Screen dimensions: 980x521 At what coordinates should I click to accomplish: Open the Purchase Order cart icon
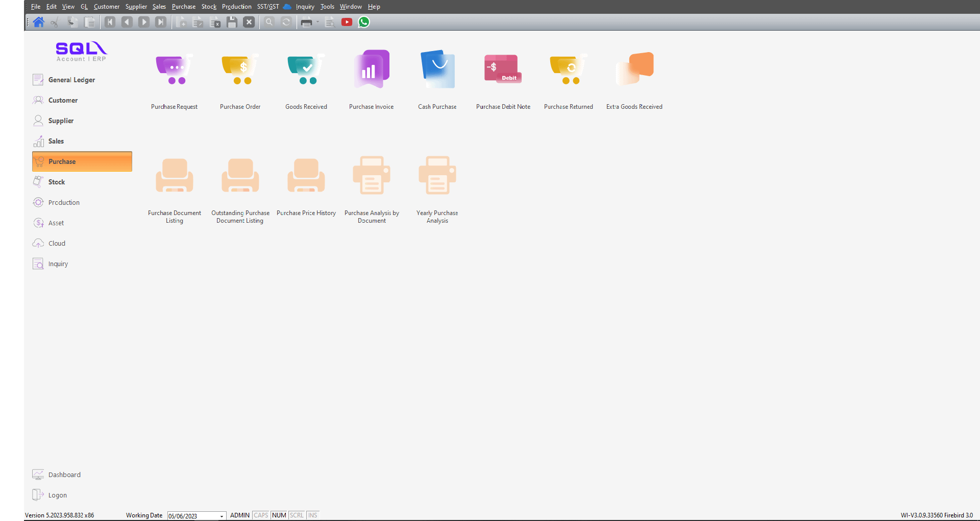tap(240, 70)
